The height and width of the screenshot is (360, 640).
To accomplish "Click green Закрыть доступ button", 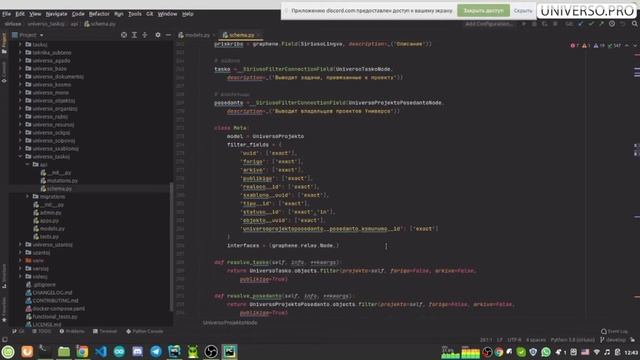I will (483, 11).
